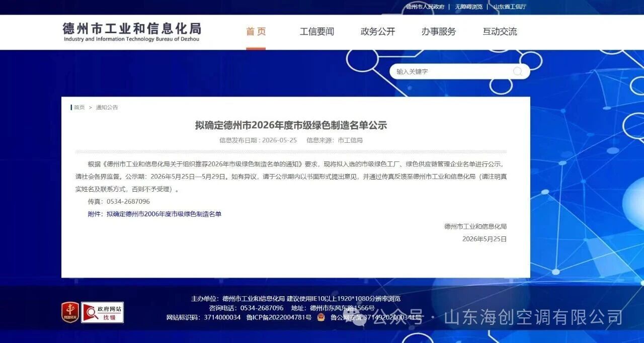Open attachment 拟确定德州市2006年度市级绿色制造名单

pyautogui.click(x=164, y=214)
